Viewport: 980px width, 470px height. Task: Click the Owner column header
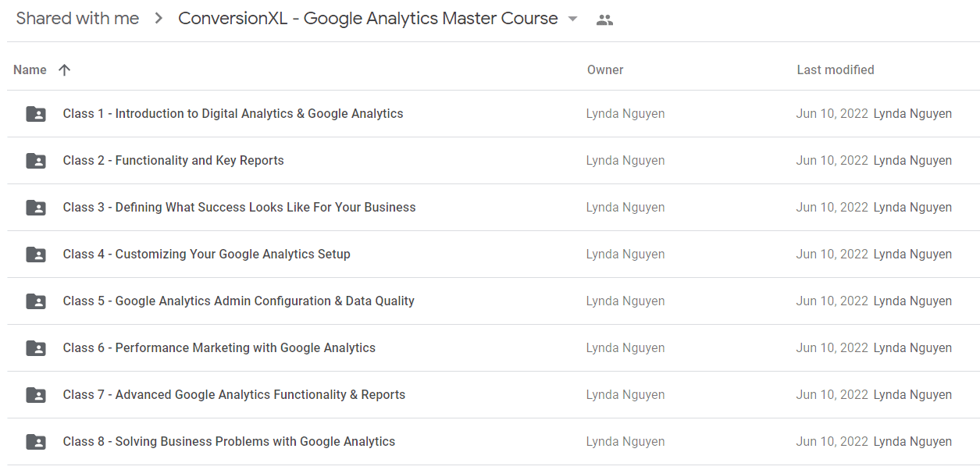click(605, 69)
